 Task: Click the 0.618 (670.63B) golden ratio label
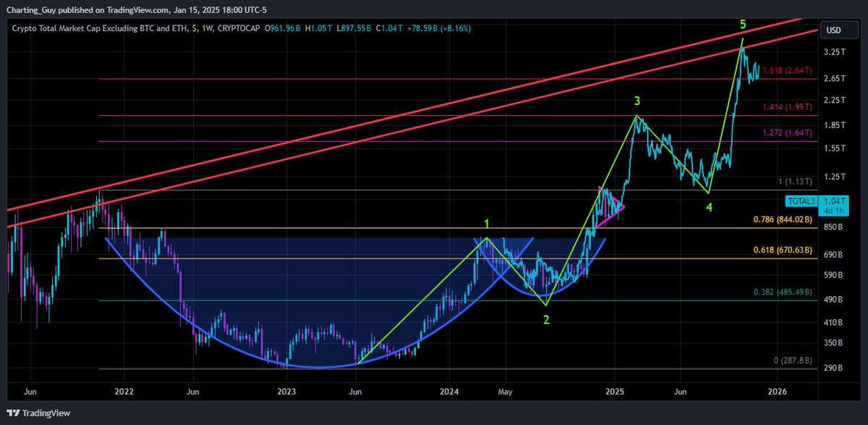pyautogui.click(x=783, y=248)
